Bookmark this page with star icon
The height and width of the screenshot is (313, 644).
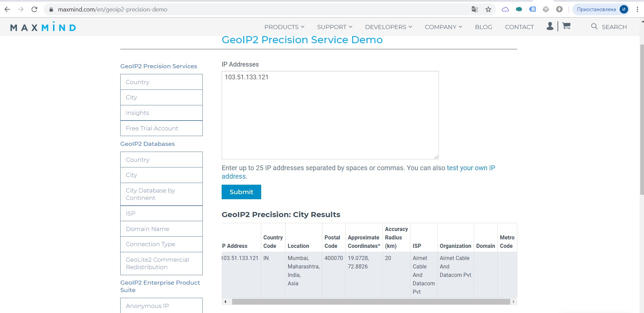click(488, 9)
